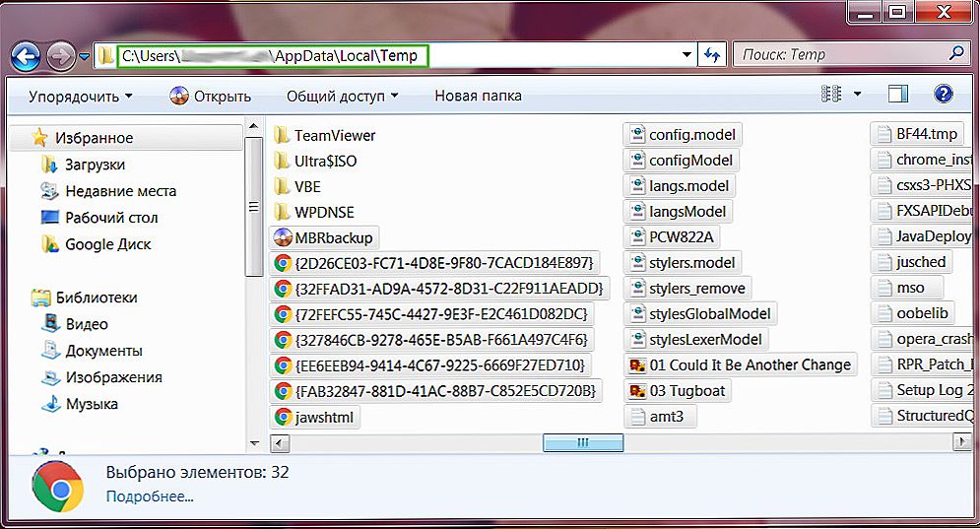Viewport: 980px width, 529px height.
Task: Select Библиотеки in the navigation pane
Action: pos(85,298)
